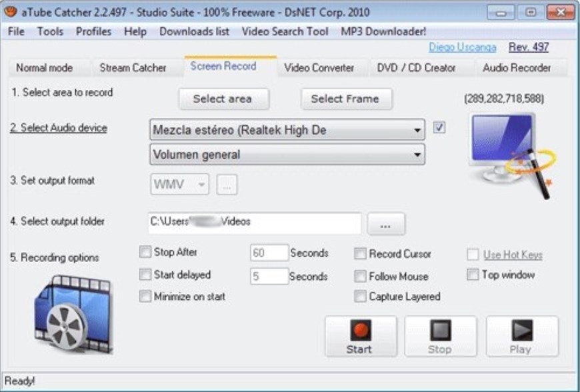Image resolution: width=580 pixels, height=392 pixels.
Task: Minimize the aTube Catcher window
Action: (x=501, y=13)
